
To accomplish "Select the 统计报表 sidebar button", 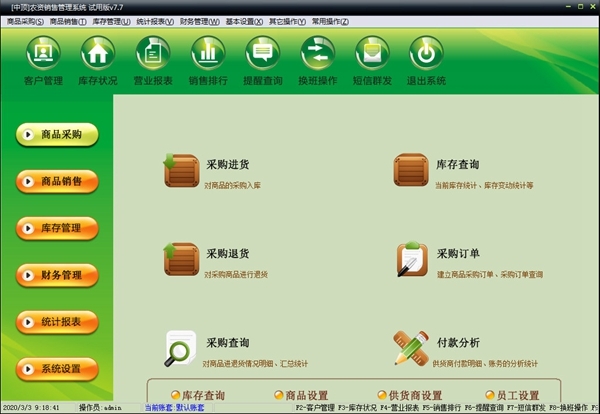I will [x=57, y=322].
